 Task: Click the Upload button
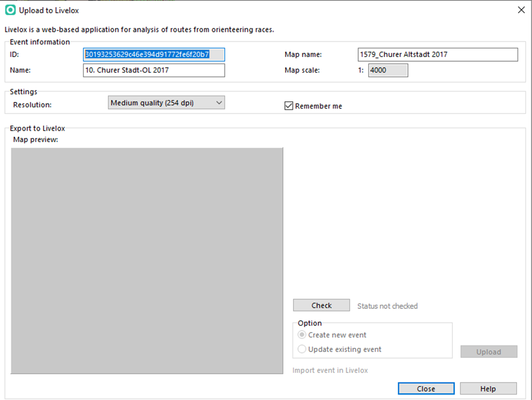tap(489, 352)
